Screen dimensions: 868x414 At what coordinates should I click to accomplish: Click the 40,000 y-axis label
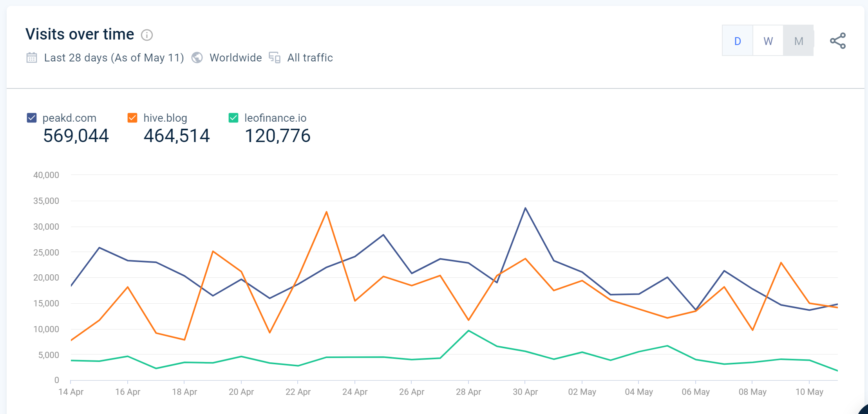tap(46, 175)
